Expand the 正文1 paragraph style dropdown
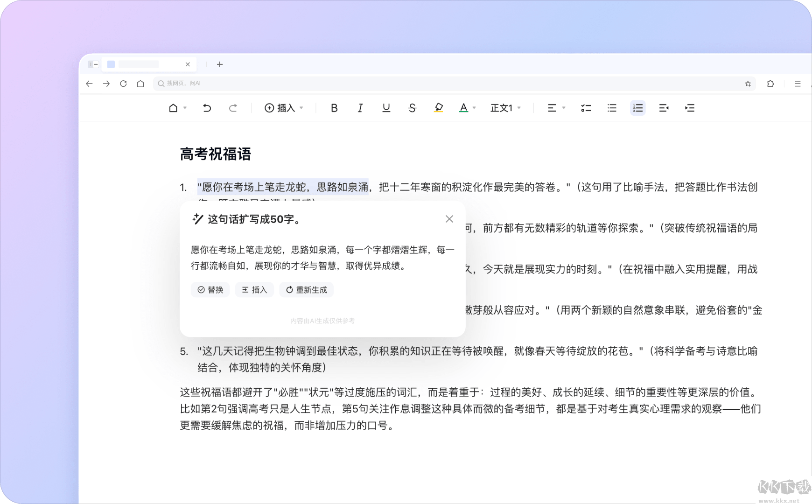The image size is (812, 504). pos(505,108)
